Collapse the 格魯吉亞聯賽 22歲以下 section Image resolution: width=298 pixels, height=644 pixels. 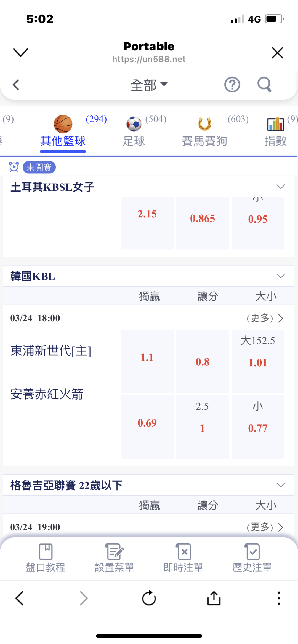pyautogui.click(x=281, y=485)
